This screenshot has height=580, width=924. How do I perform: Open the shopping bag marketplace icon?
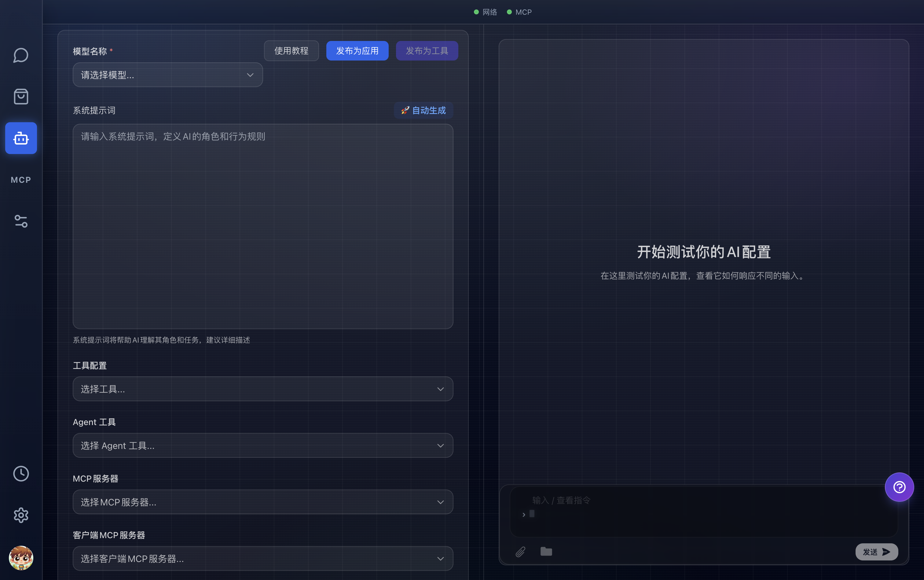click(x=21, y=97)
